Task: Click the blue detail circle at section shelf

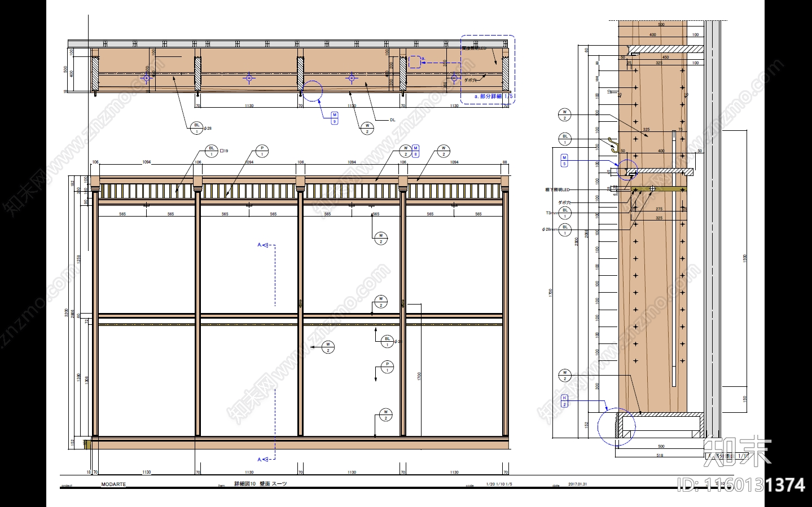Action: coord(627,170)
